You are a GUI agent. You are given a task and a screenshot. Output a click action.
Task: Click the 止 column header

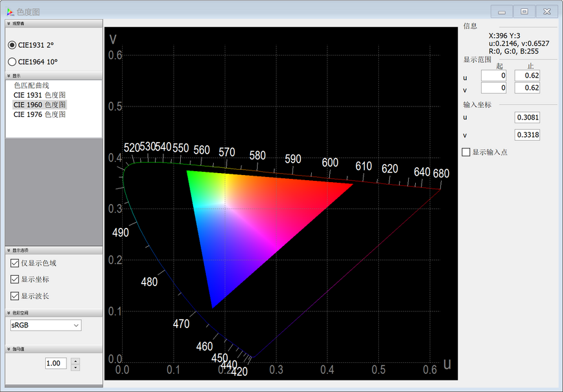(x=531, y=66)
